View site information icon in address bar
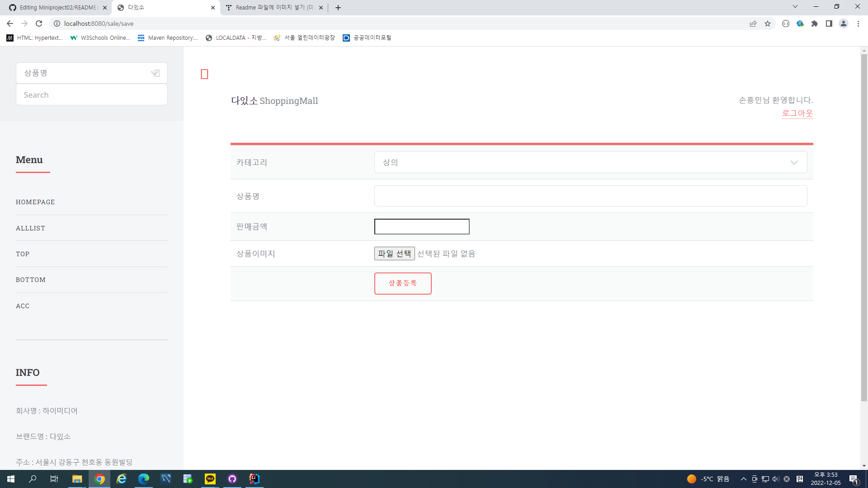The image size is (868, 488). pyautogui.click(x=57, y=23)
